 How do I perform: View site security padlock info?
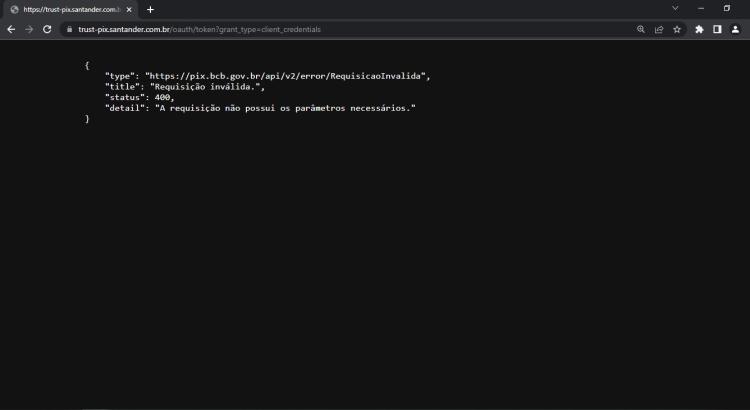click(x=69, y=29)
